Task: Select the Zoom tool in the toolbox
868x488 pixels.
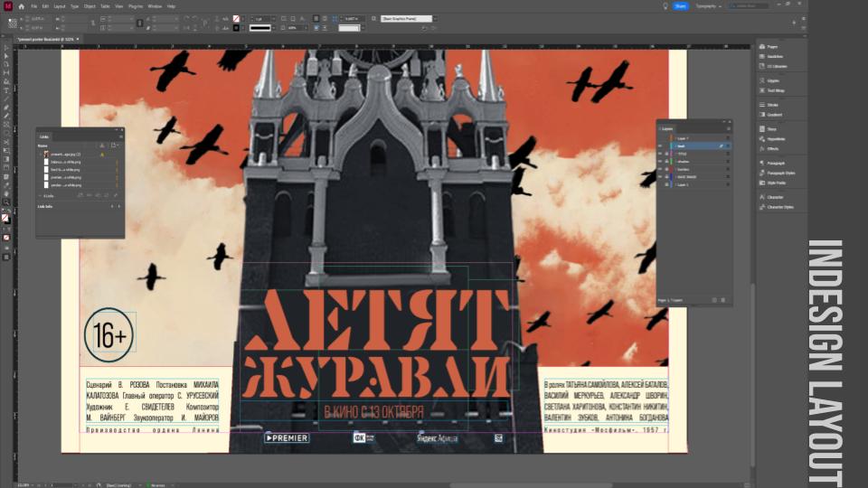Action: click(6, 201)
